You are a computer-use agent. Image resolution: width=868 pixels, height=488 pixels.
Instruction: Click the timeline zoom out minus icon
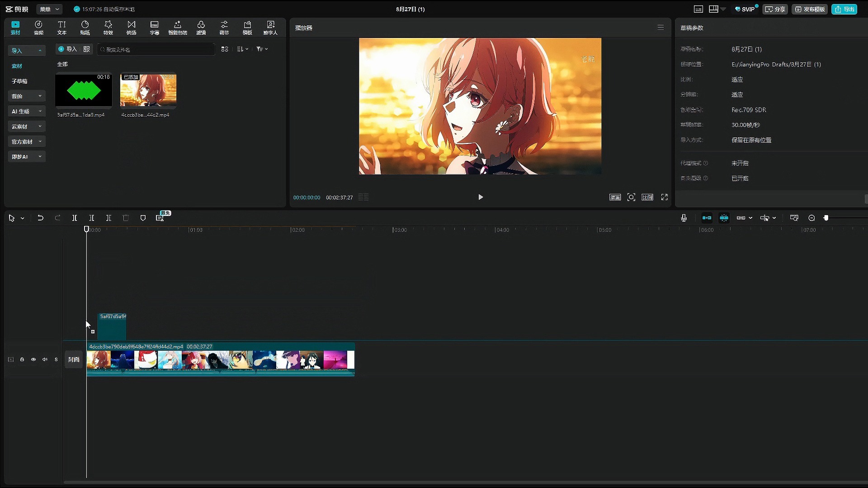[x=811, y=218]
